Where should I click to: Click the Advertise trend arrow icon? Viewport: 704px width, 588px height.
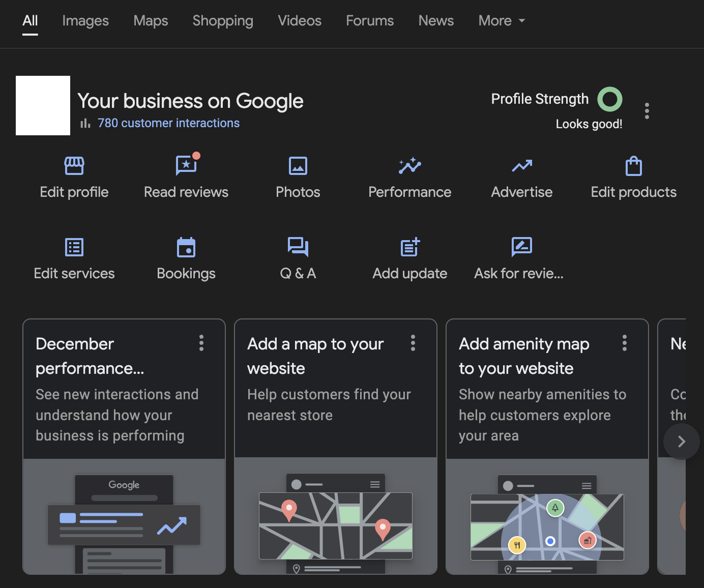(522, 166)
